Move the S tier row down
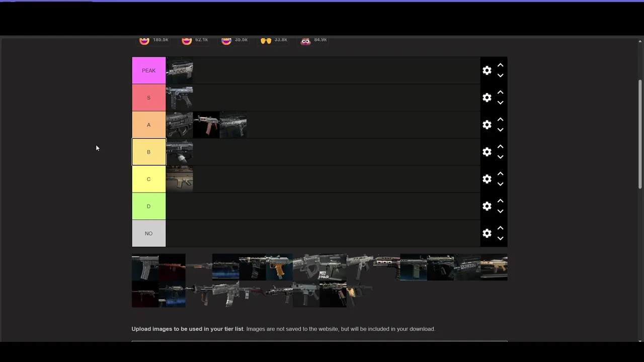Viewport: 644px width, 362px height. pyautogui.click(x=500, y=103)
